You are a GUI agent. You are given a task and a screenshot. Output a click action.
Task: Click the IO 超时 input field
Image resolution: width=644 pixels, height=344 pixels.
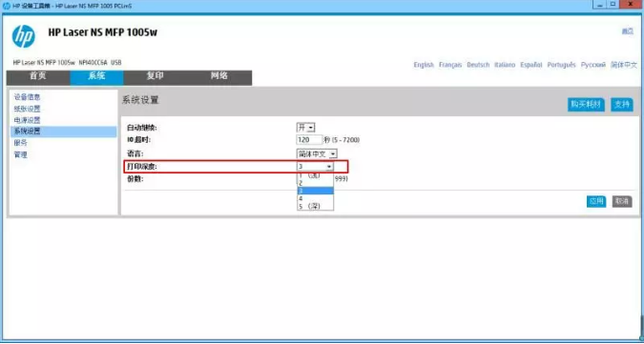tap(309, 140)
